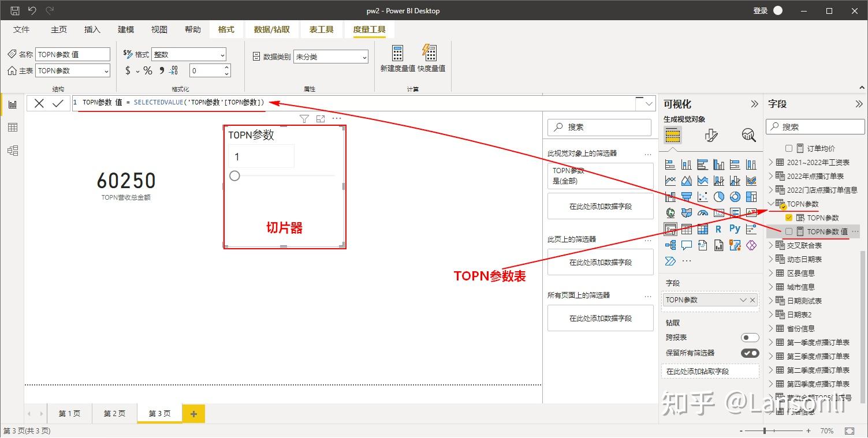868x438 pixels.
Task: Open the 第 2 页 page tab
Action: pos(114,413)
